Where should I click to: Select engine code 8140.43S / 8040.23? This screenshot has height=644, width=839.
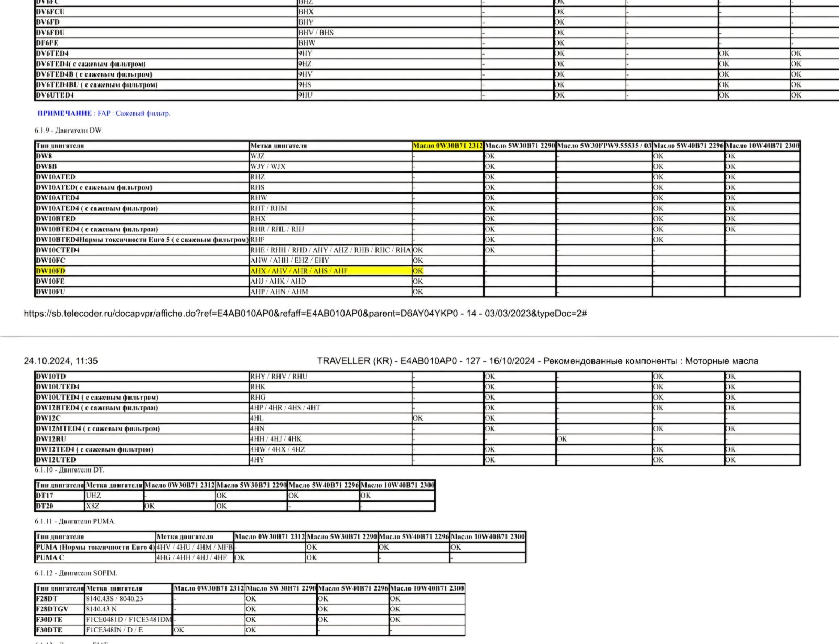click(114, 599)
